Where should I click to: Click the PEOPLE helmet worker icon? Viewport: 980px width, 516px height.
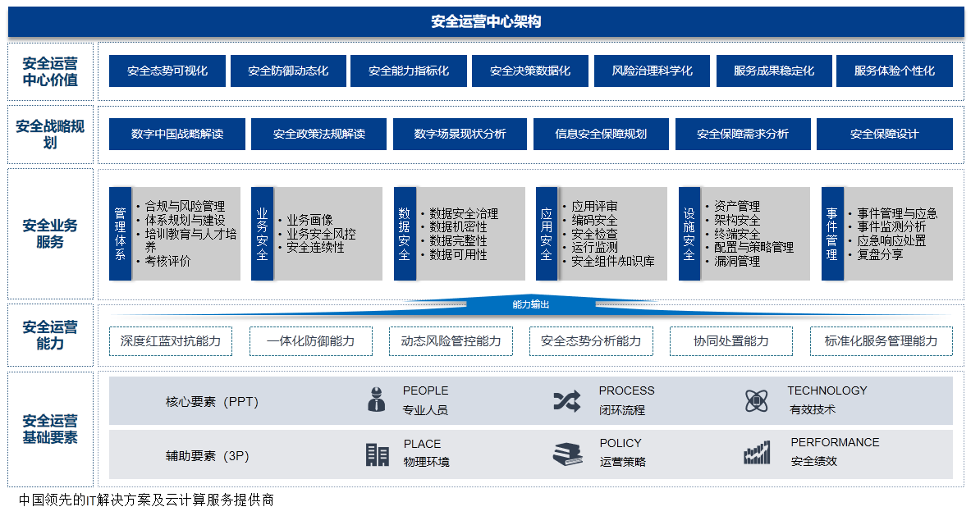[376, 400]
